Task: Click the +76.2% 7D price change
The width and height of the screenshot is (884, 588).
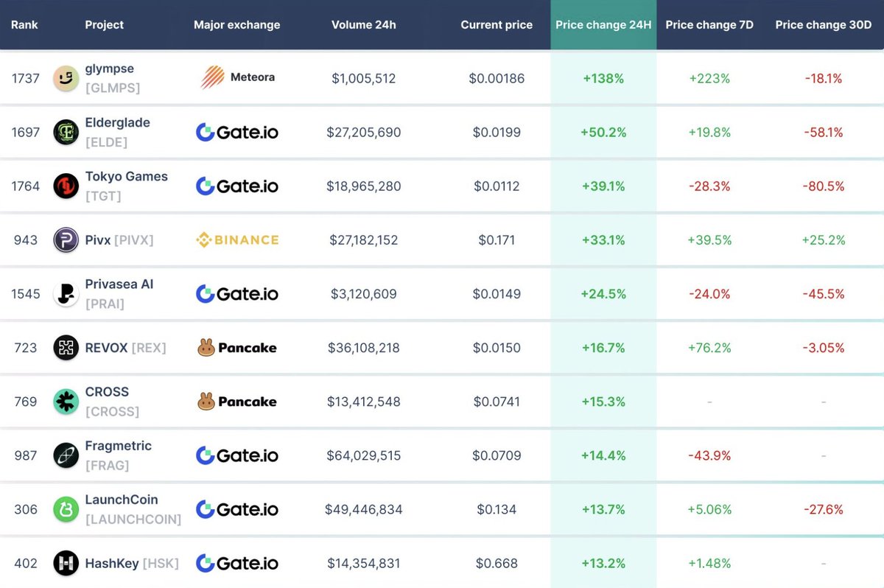Action: coord(709,348)
